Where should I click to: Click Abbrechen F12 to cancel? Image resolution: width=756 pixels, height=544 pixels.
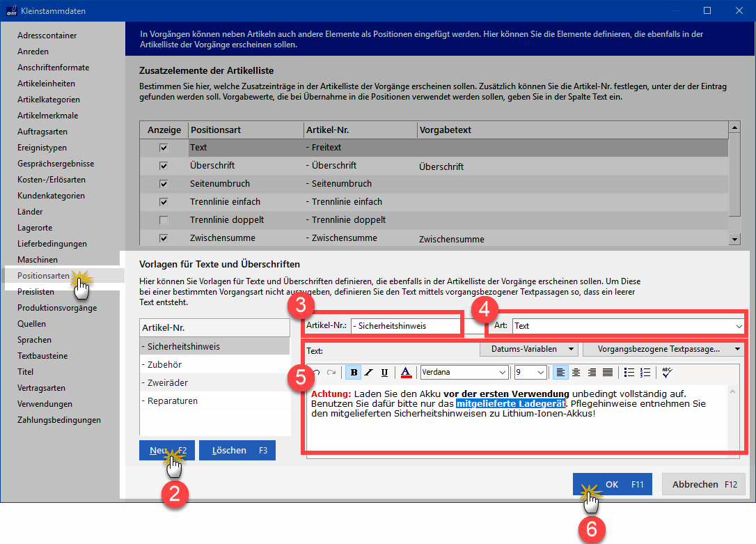coord(704,484)
